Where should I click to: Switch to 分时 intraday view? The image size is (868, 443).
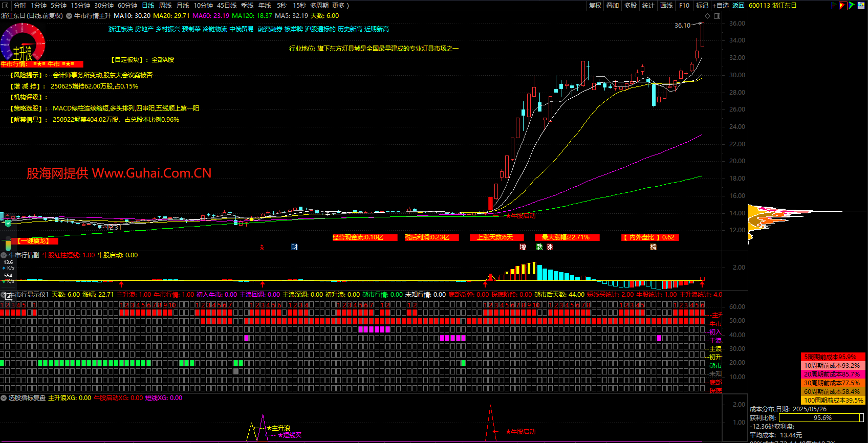(19, 5)
